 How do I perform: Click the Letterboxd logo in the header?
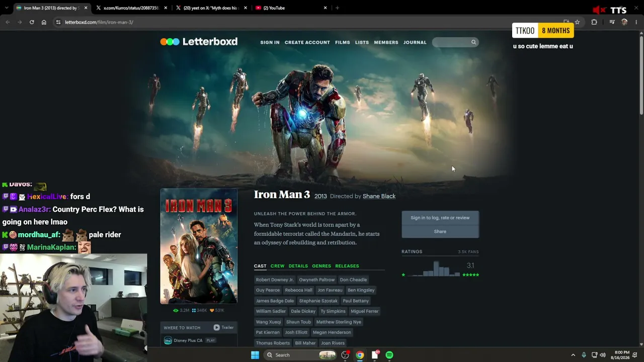click(199, 42)
